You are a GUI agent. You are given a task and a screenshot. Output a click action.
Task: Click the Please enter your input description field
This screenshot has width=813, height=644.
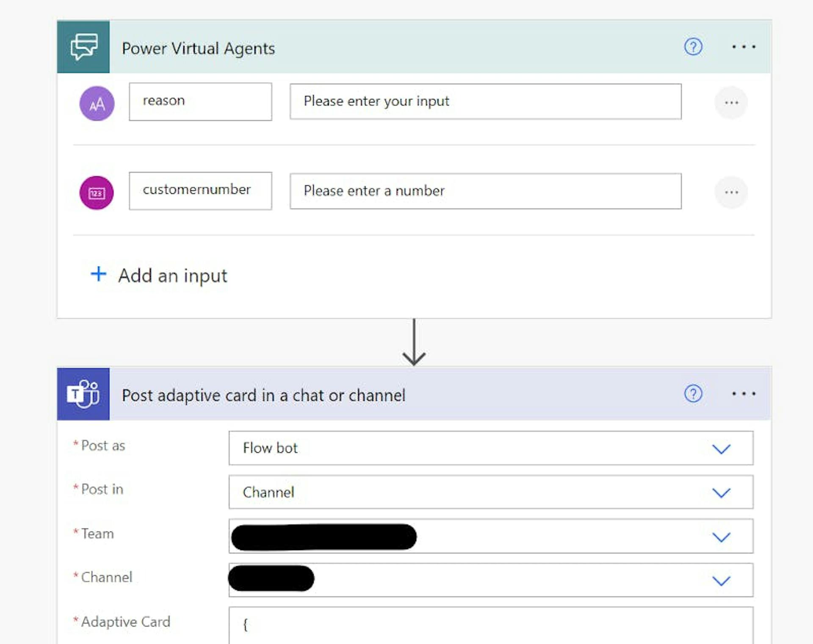[485, 102]
